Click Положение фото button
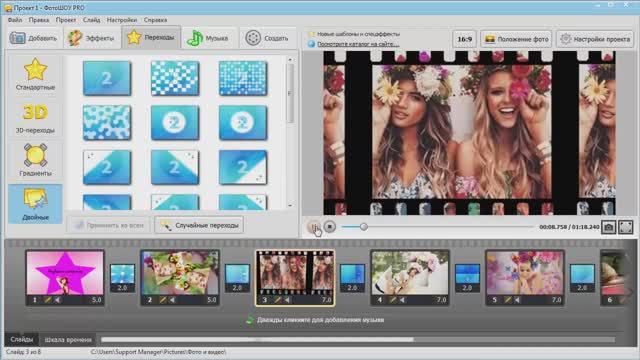 [x=516, y=39]
